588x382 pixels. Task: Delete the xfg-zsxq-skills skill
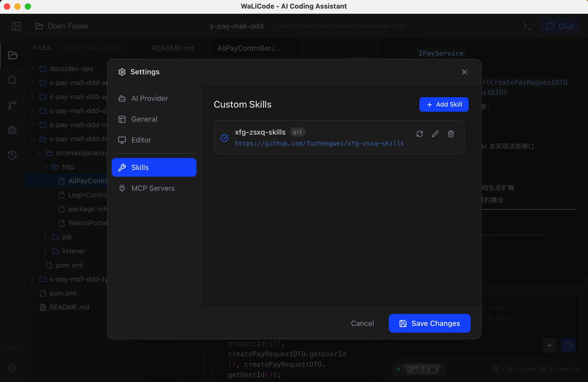(x=451, y=134)
